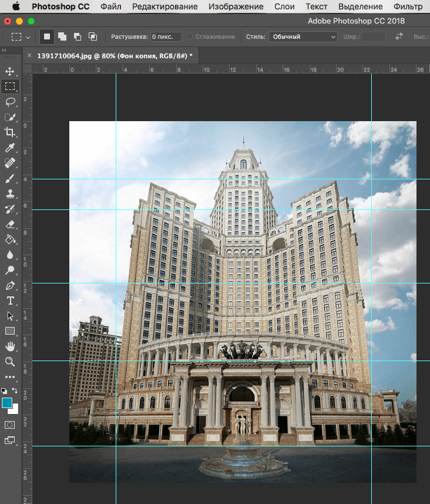Toggle Quick Mask mode

coord(10,425)
